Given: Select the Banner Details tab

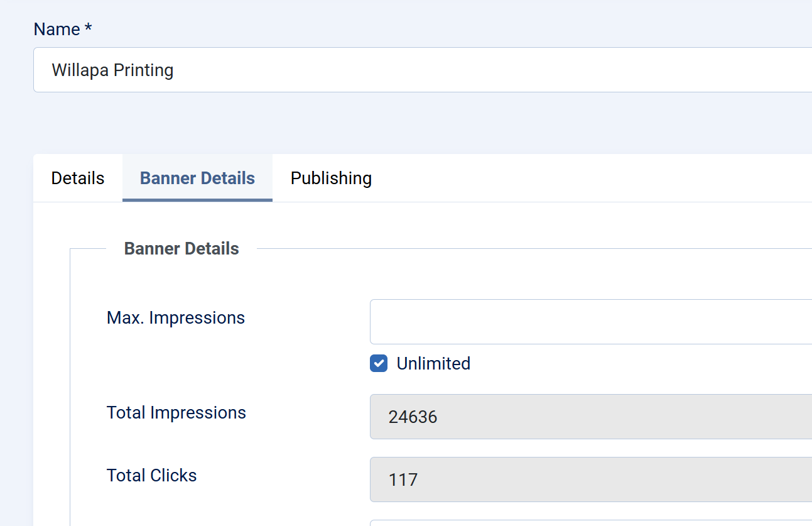Looking at the screenshot, I should click(197, 178).
